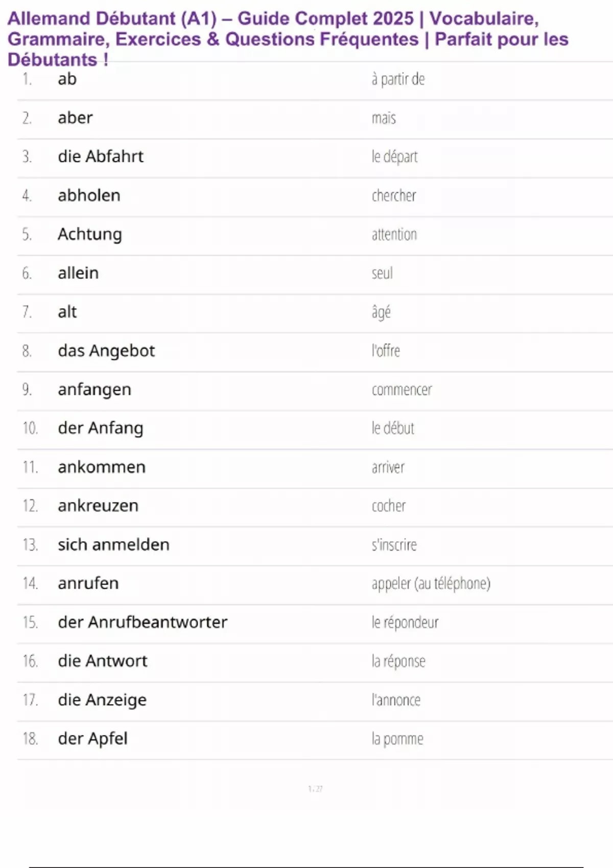613x868 pixels.
Task: Click the entry "der Apfel"
Action: click(x=93, y=738)
